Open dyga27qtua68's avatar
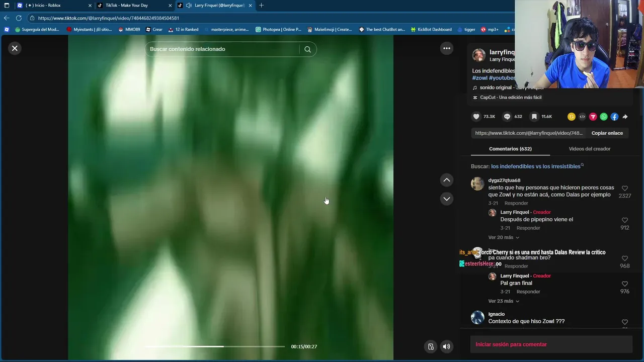Image resolution: width=644 pixels, height=362 pixels. (x=477, y=184)
